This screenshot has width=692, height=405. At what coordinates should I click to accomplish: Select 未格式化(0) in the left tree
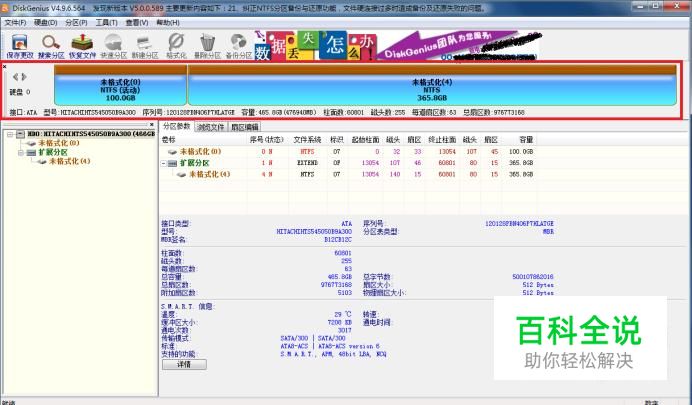(59, 143)
